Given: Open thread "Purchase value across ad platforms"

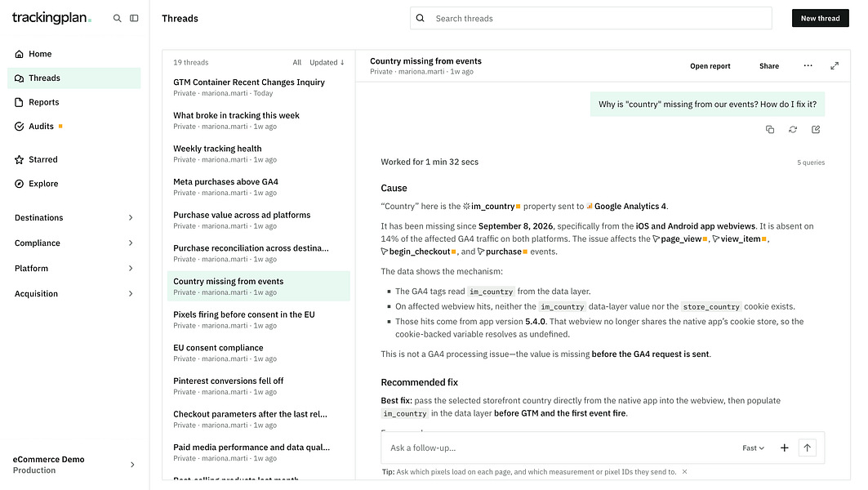Looking at the screenshot, I should 259,220.
